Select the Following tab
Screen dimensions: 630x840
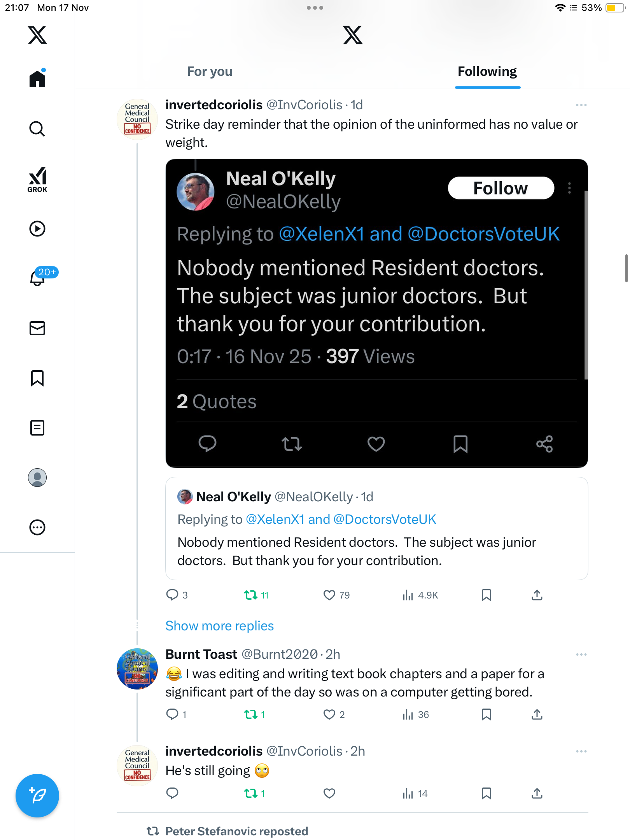[487, 72]
